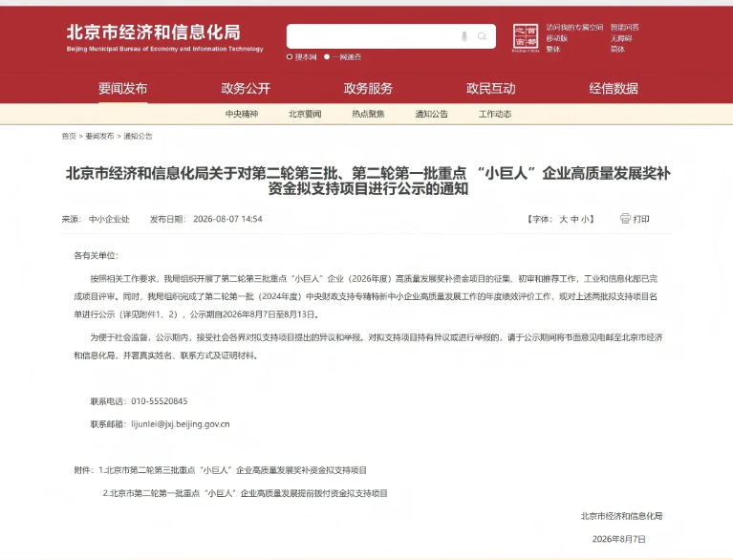Viewport: 733px width, 560px height.
Task: Set font size to 中
Action: point(574,219)
